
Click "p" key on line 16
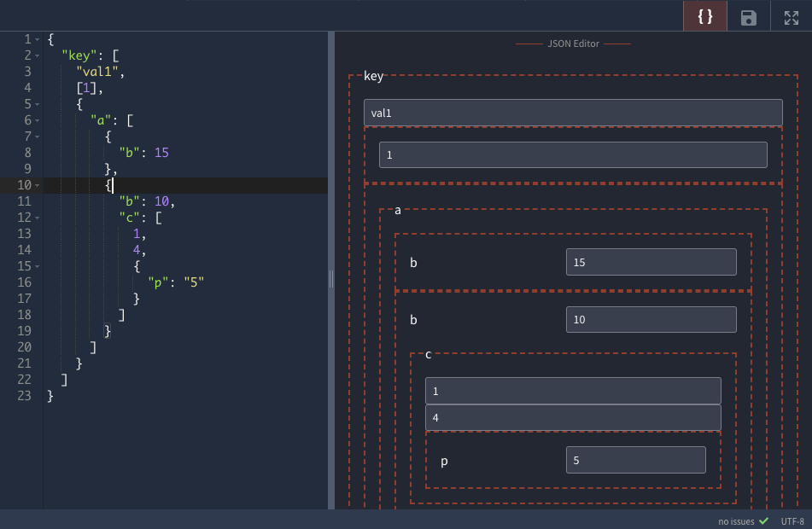pos(158,282)
